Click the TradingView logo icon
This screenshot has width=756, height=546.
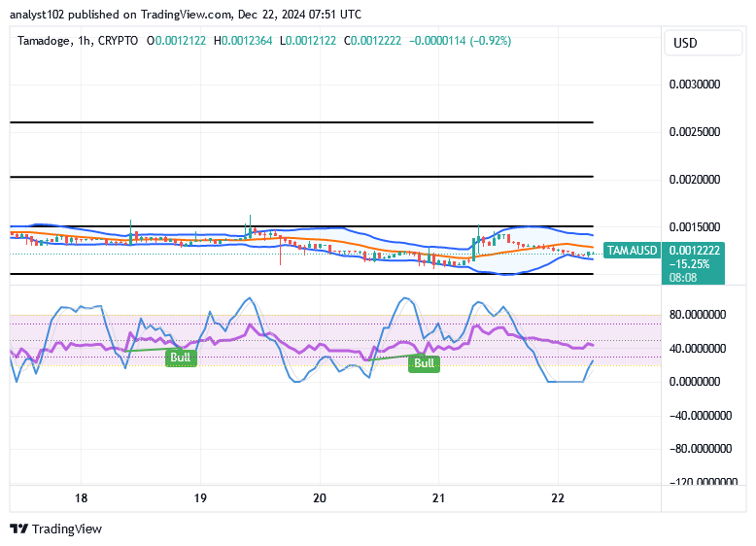(18, 529)
